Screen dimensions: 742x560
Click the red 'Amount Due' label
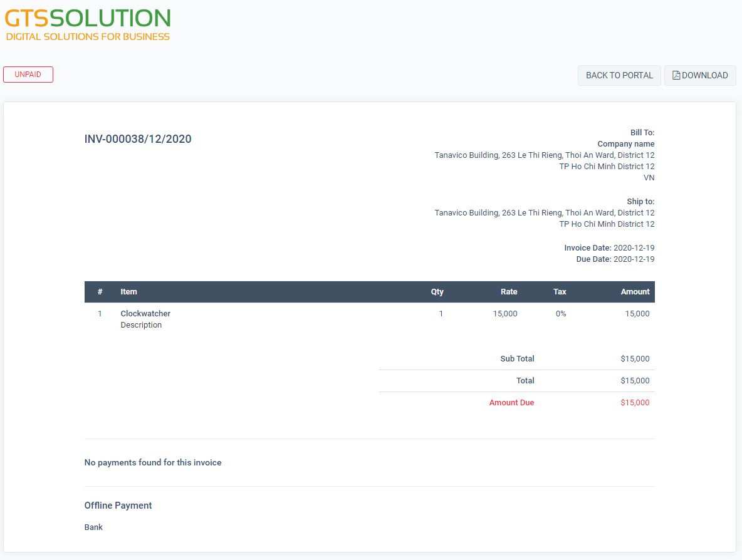pyautogui.click(x=511, y=403)
